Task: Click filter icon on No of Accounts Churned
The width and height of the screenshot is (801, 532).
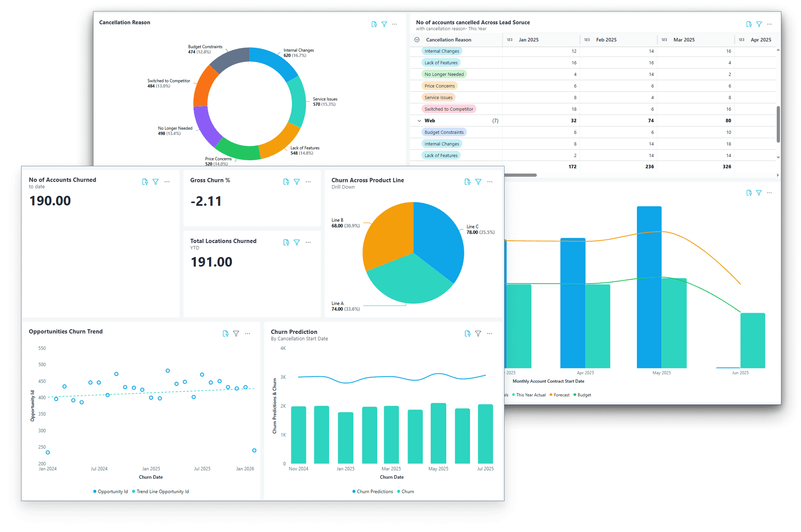Action: (156, 182)
